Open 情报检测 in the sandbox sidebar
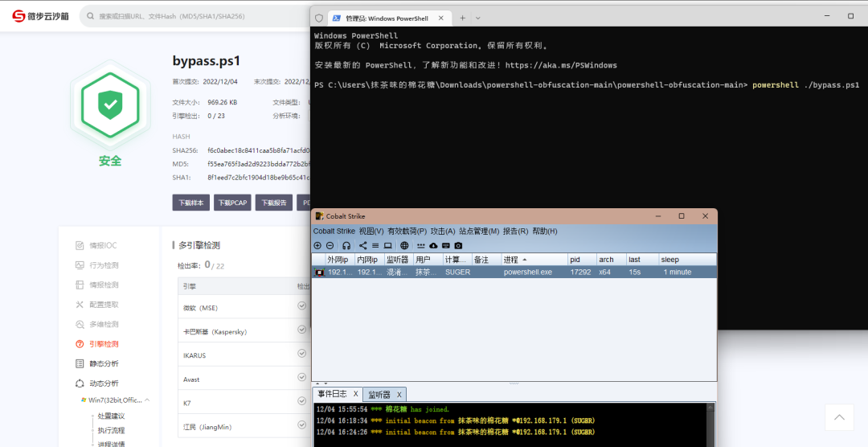This screenshot has height=447, width=868. pos(97,285)
